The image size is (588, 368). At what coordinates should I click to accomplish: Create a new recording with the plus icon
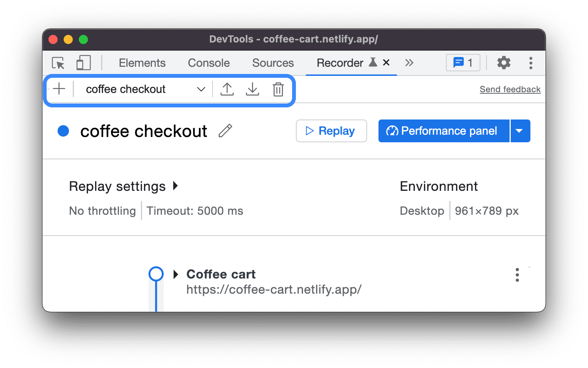59,89
